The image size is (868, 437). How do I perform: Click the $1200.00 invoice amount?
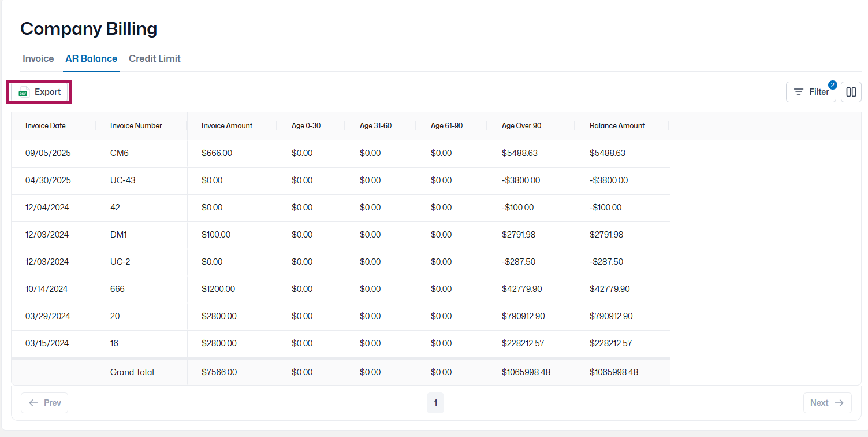click(x=218, y=289)
